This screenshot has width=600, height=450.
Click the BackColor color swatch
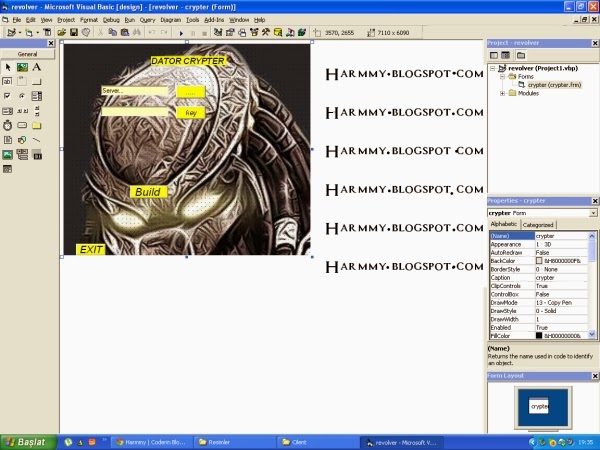[x=539, y=261]
